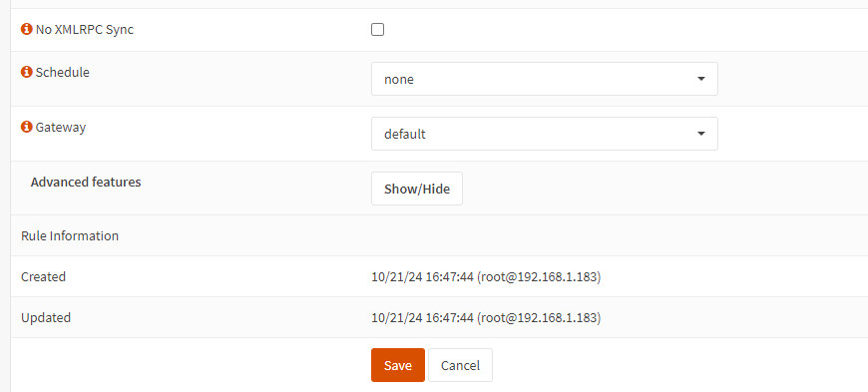Viewport: 868px width, 392px height.
Task: Click the No XMLRPC Sync label text
Action: point(85,29)
